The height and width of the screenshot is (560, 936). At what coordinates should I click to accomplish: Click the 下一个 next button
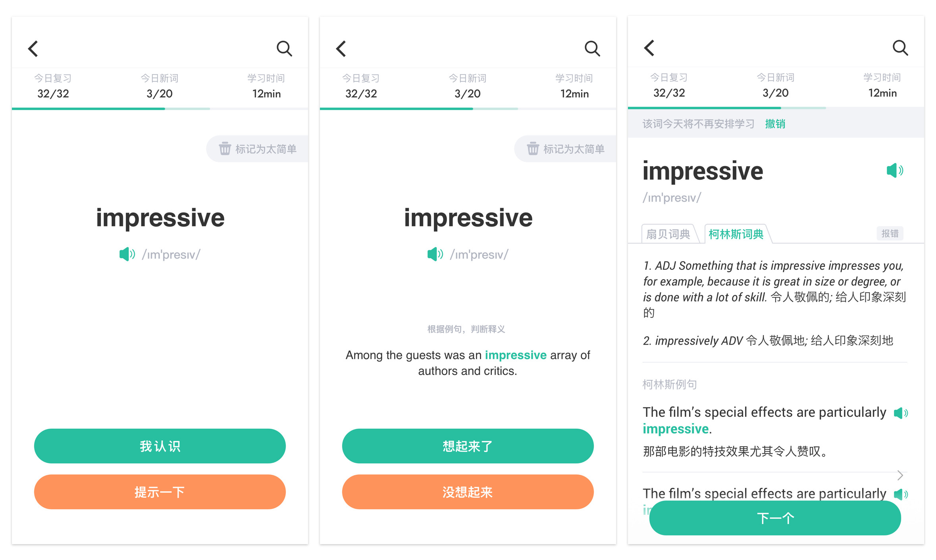(x=775, y=518)
